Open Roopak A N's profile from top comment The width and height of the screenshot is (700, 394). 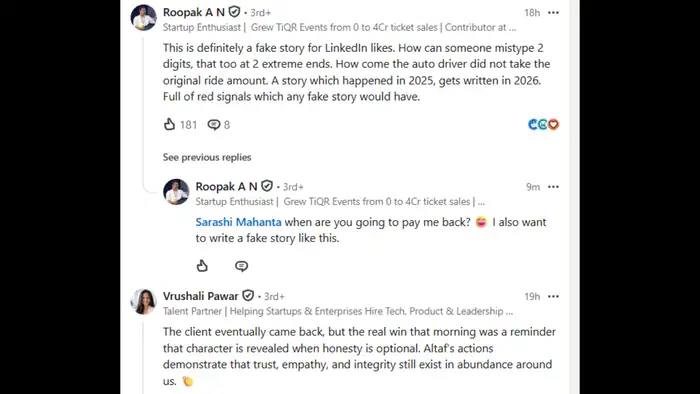pos(193,12)
